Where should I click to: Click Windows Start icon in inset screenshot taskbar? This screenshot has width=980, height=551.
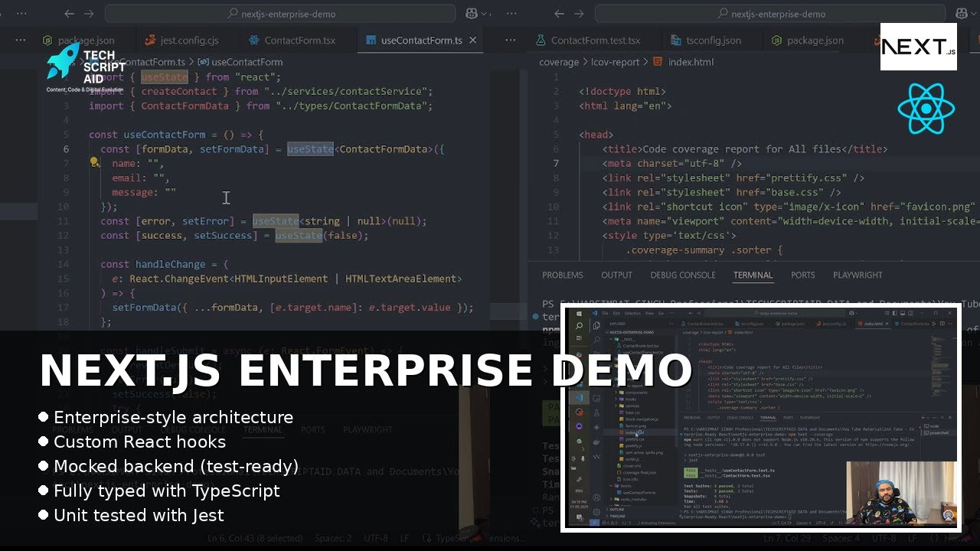(579, 313)
